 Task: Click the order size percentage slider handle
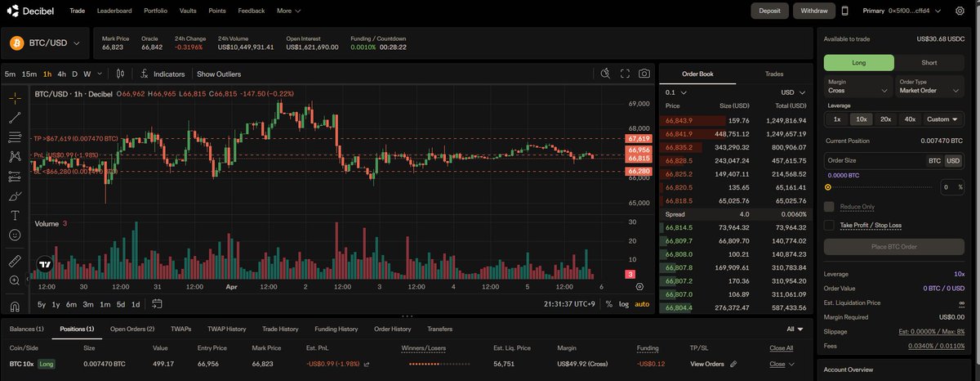[x=828, y=187]
